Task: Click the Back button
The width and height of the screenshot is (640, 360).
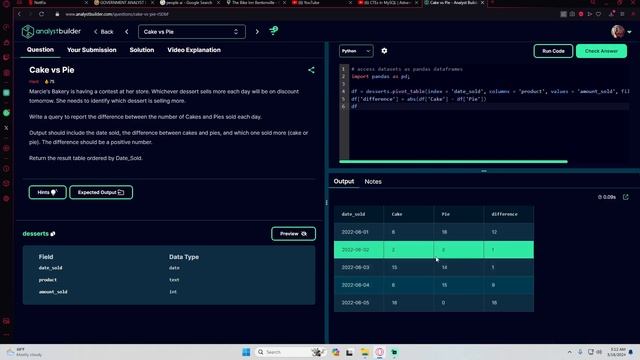Action: [x=104, y=32]
